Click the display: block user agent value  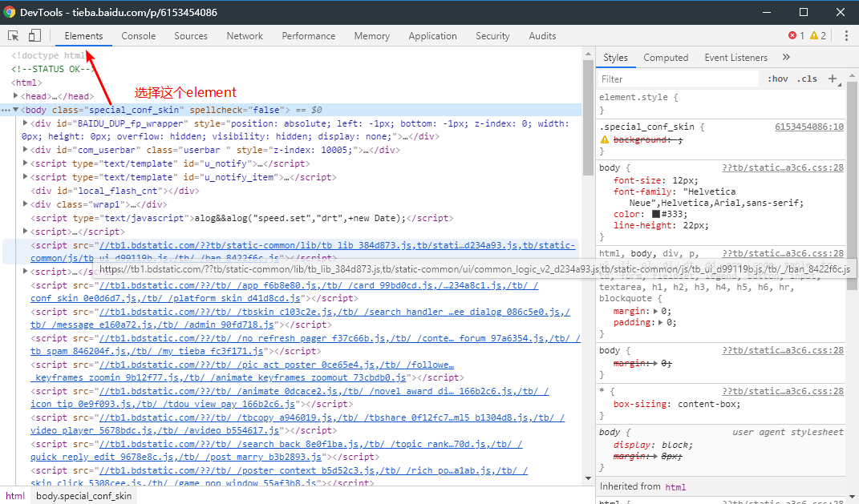click(x=677, y=445)
